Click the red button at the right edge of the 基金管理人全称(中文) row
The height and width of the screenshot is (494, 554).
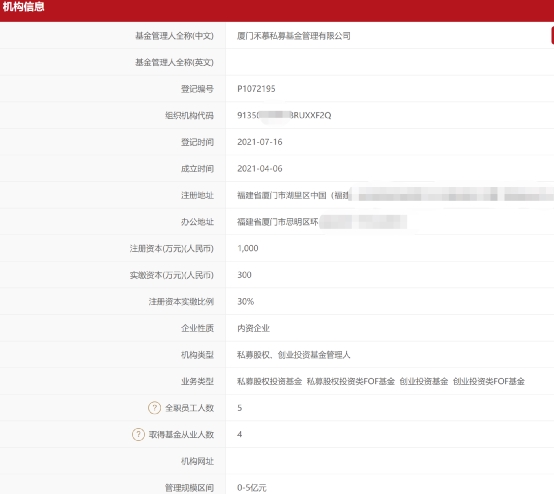click(x=552, y=35)
